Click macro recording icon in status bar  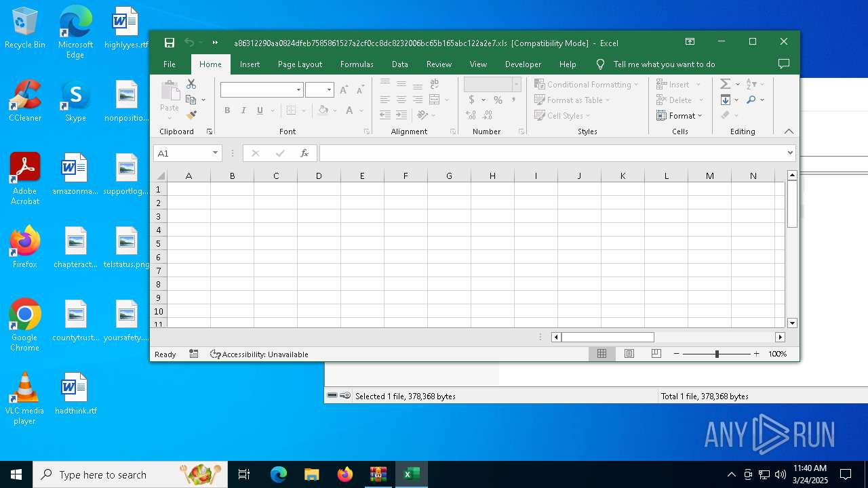(x=194, y=354)
